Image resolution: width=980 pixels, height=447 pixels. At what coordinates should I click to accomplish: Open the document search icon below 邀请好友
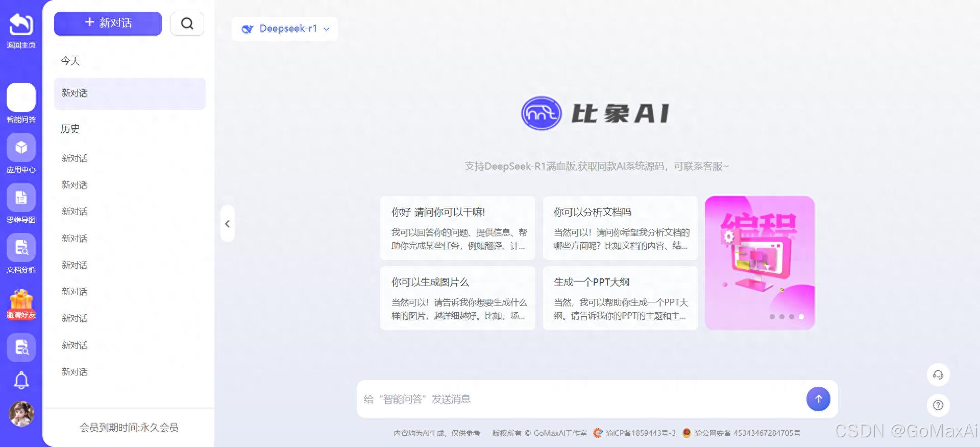pyautogui.click(x=21, y=348)
